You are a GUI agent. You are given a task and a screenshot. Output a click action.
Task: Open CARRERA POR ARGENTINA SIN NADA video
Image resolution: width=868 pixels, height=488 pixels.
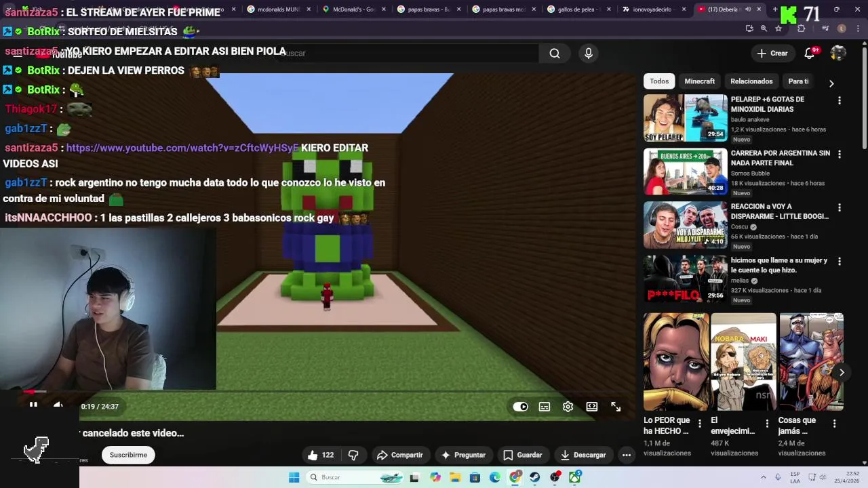(685, 171)
